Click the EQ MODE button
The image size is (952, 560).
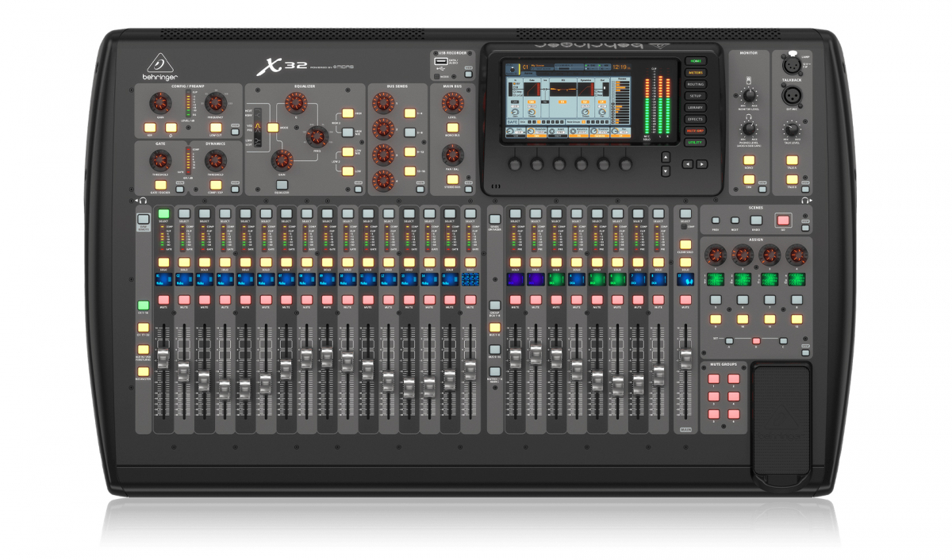tap(273, 127)
